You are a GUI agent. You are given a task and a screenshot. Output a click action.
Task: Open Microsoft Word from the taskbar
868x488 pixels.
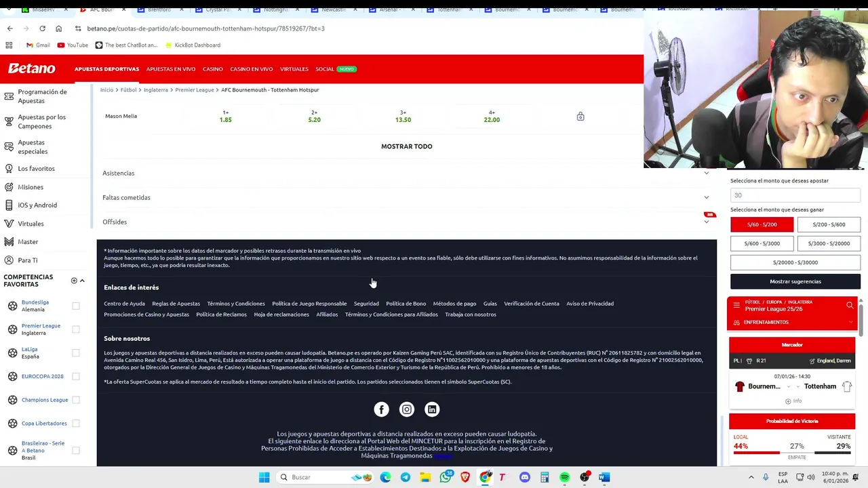604,477
